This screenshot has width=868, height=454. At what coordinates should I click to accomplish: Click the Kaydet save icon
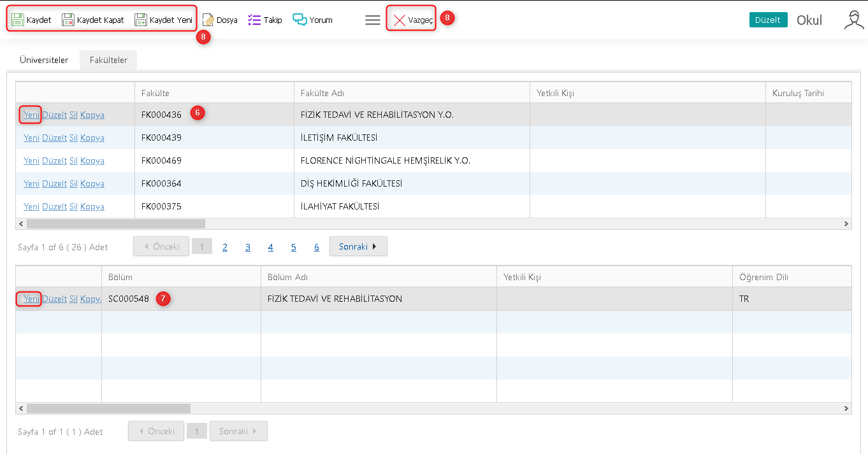(x=18, y=20)
